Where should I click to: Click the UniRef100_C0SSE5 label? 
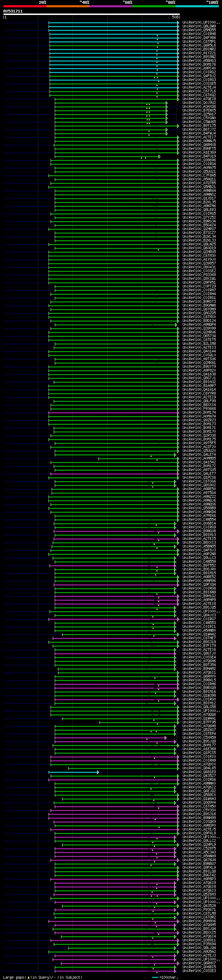tap(199, 84)
